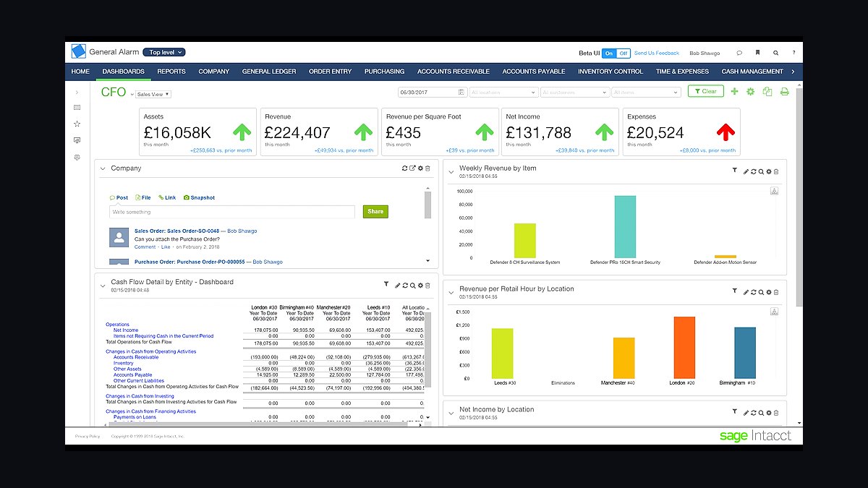Click the blue Birmingham #10 bar
The width and height of the screenshot is (868, 488).
(x=745, y=353)
